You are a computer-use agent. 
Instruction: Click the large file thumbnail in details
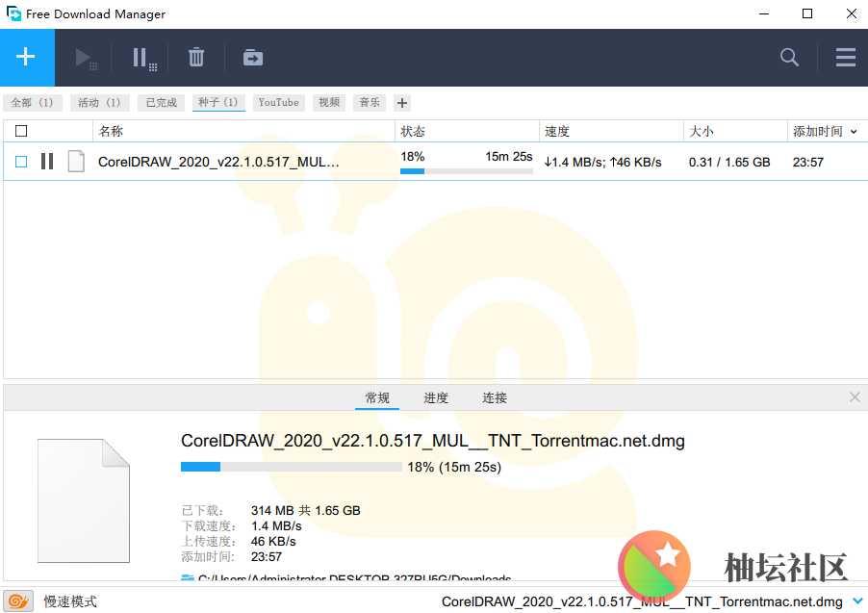[x=84, y=500]
